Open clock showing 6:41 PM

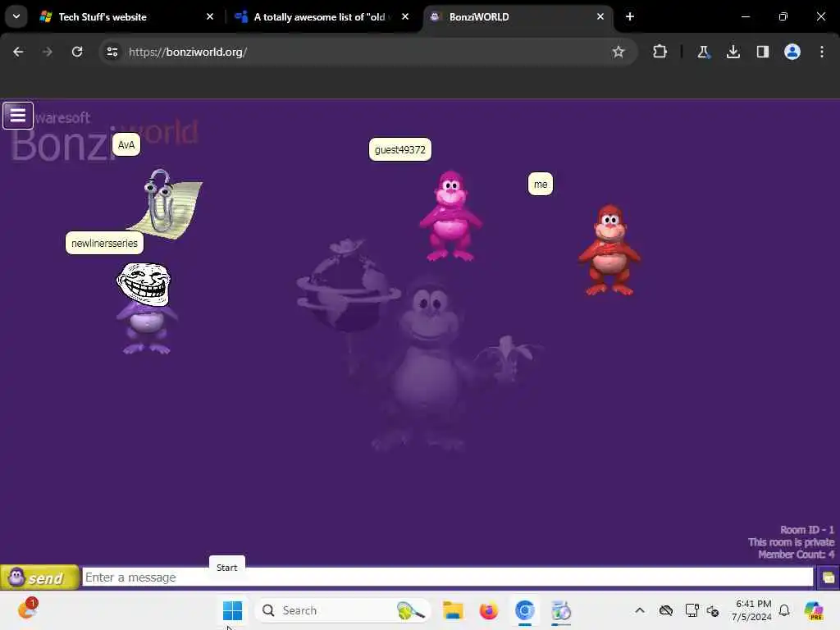click(751, 610)
